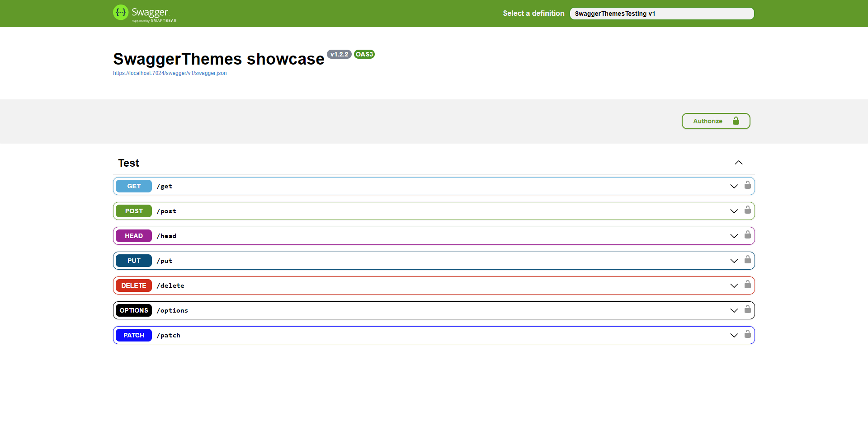The image size is (868, 435).
Task: Open the SwaggerThemesTesting v1 definition dropdown
Action: click(662, 14)
